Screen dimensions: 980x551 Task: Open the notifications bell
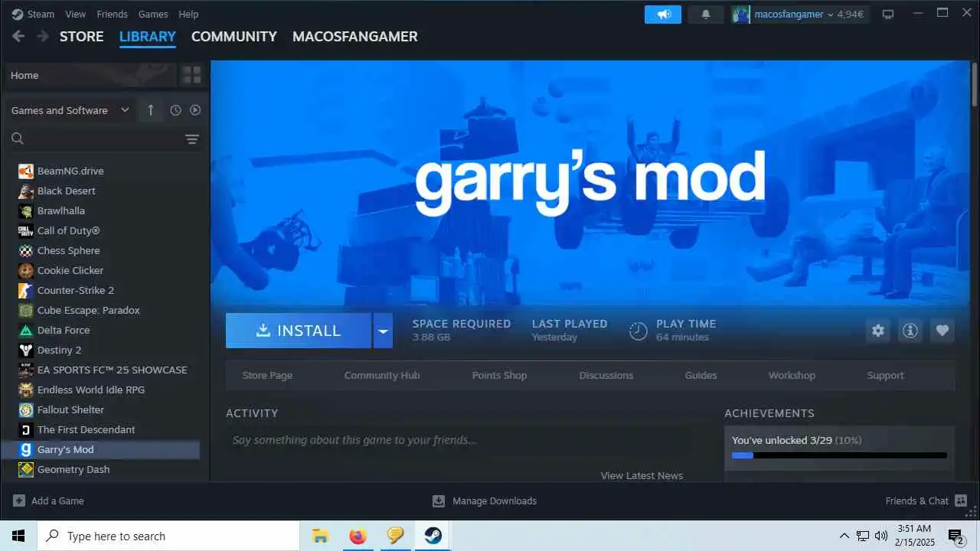coord(706,15)
